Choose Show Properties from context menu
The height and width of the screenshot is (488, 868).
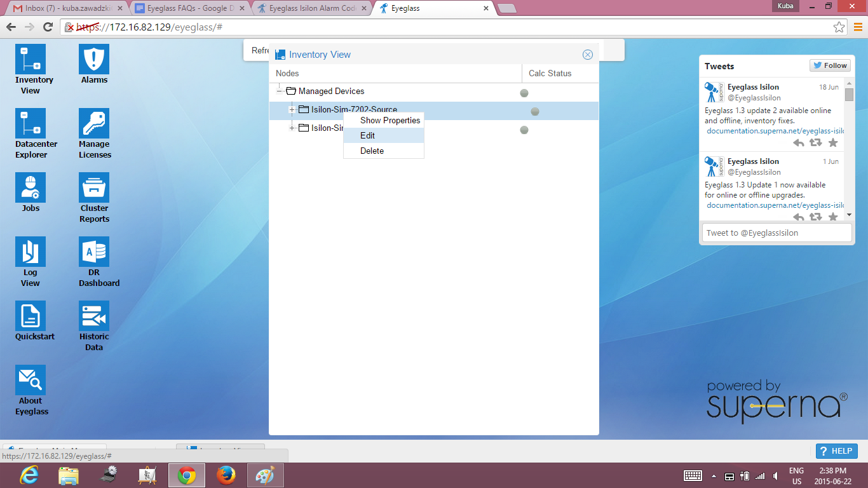[x=384, y=120]
